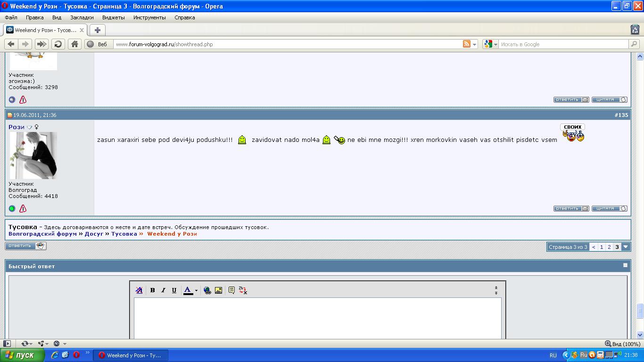Click the fast-forward navigation button
Screen dimensions: 644x362
(x=41, y=44)
